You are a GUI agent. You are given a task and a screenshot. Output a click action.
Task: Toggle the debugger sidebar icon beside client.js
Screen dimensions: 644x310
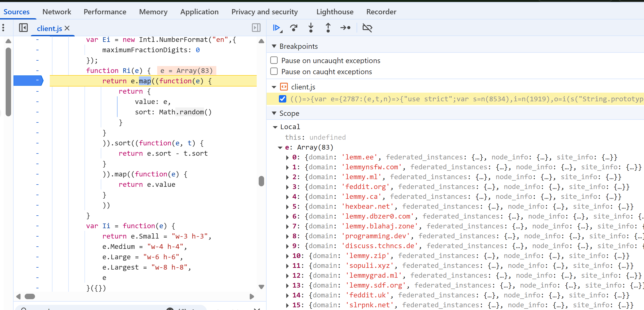click(256, 28)
